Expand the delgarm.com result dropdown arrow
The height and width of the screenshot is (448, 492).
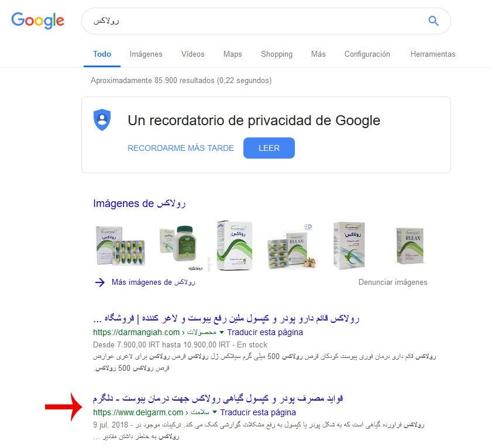click(x=215, y=412)
